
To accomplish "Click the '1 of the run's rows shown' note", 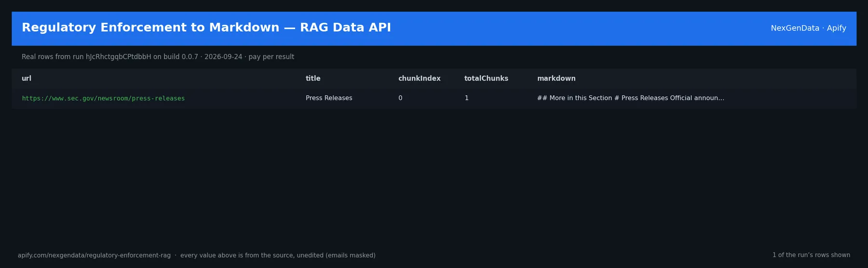I will click(x=811, y=255).
